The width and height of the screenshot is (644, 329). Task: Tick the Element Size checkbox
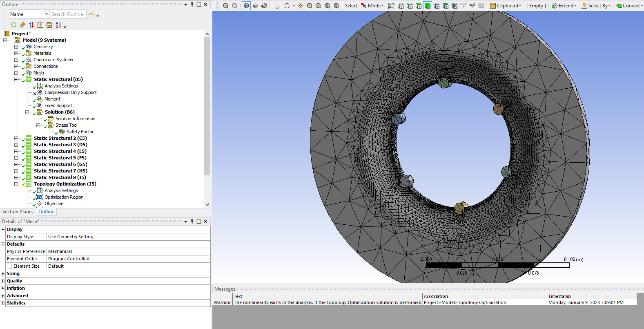[x=9, y=266]
